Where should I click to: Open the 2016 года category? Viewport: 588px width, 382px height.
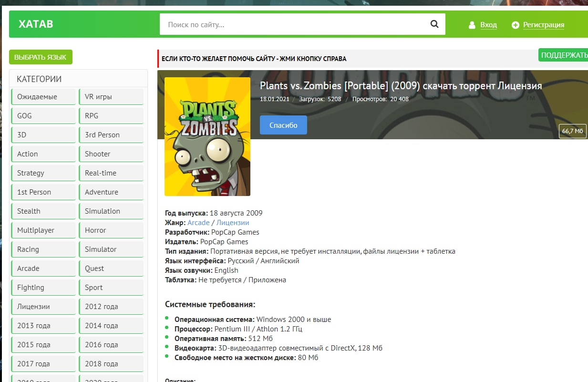click(x=111, y=344)
